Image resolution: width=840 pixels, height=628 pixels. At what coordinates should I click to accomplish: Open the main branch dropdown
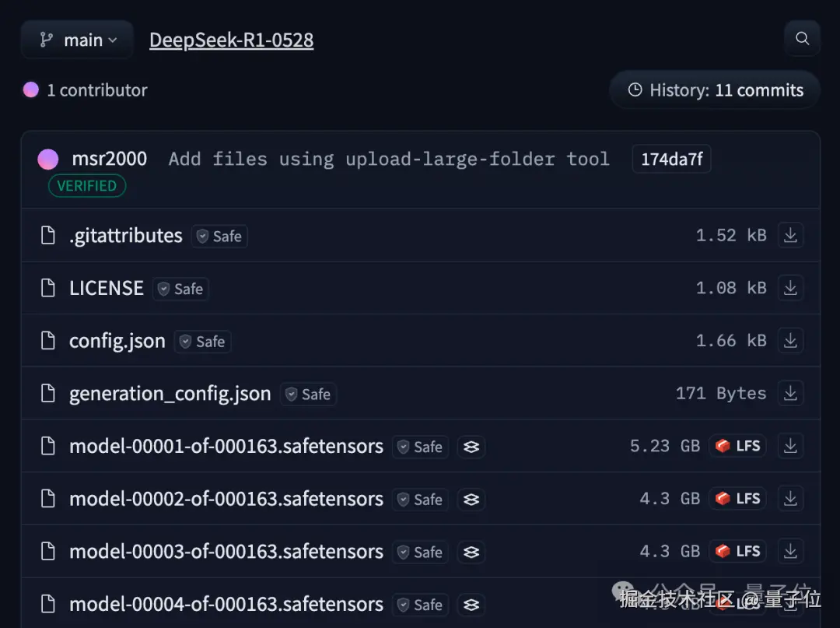78,40
